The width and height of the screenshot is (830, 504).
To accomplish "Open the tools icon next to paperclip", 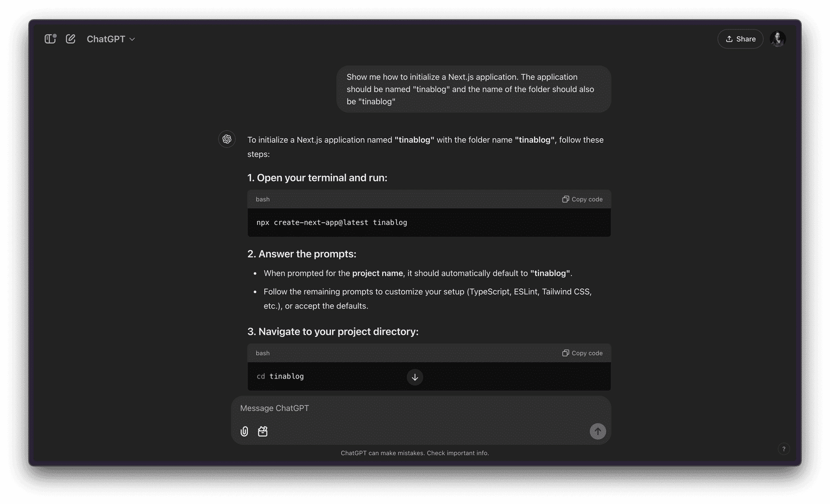I will click(x=263, y=431).
